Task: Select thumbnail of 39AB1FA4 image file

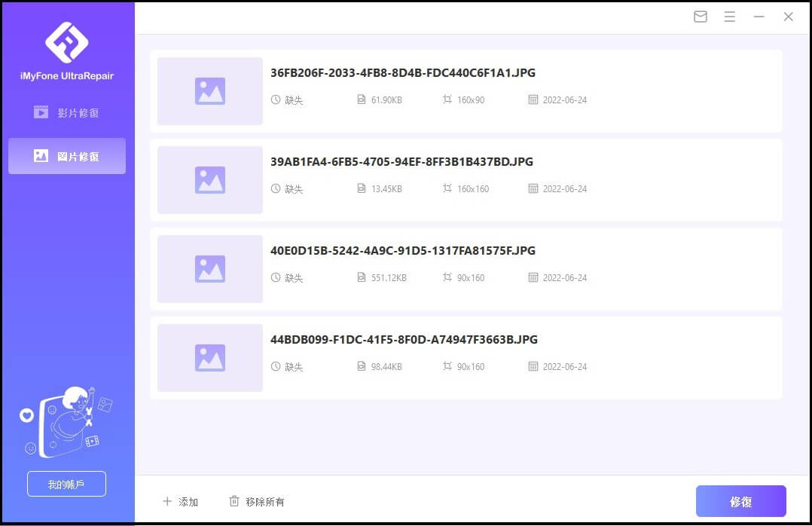Action: tap(210, 180)
